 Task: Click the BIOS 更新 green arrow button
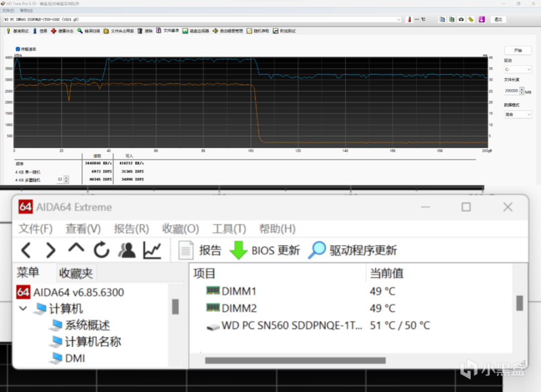264,250
